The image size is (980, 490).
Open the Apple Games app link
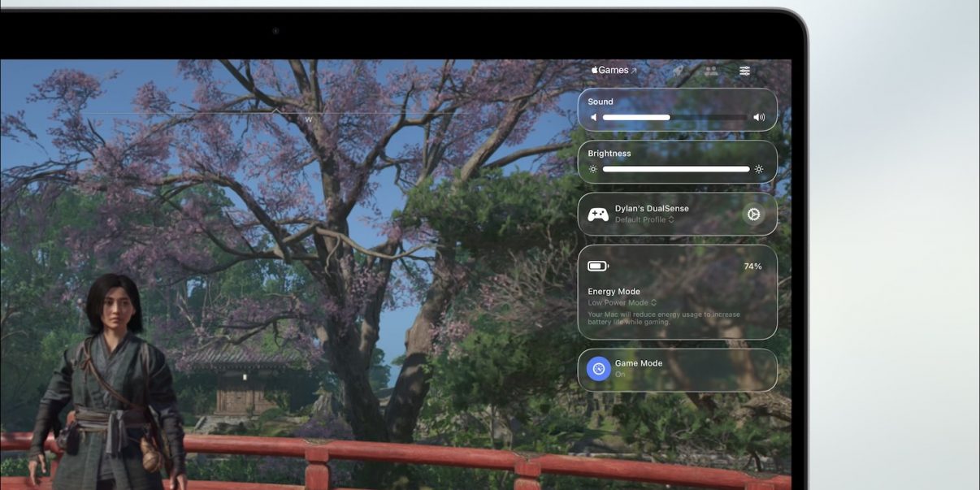614,71
